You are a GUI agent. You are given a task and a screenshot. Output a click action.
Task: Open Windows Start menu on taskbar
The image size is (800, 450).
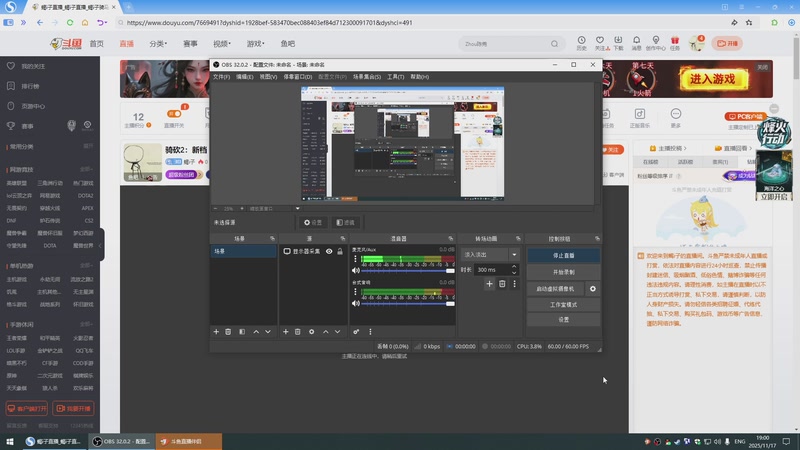tap(10, 441)
